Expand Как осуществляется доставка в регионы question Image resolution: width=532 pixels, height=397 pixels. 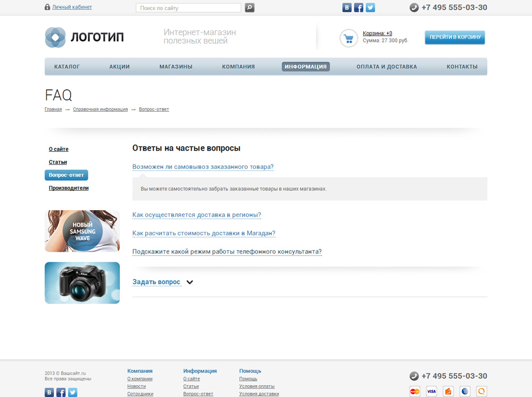(x=197, y=215)
